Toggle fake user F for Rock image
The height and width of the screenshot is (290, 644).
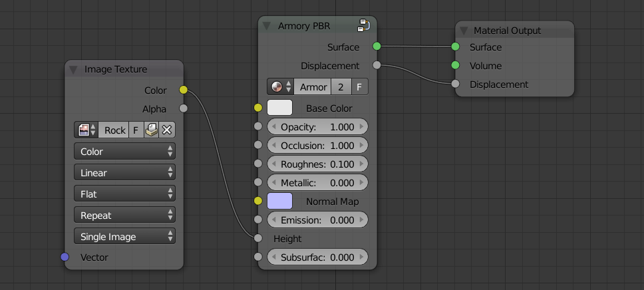[136, 130]
